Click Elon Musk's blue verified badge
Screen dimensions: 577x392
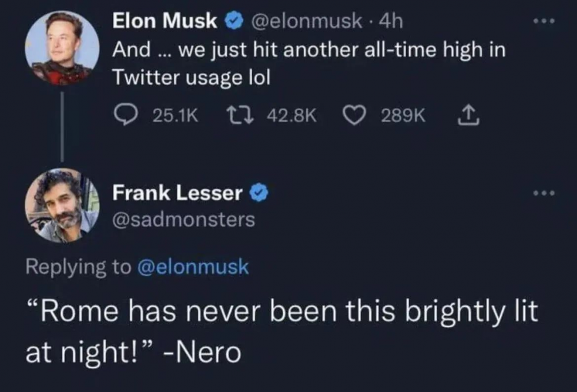tap(232, 22)
